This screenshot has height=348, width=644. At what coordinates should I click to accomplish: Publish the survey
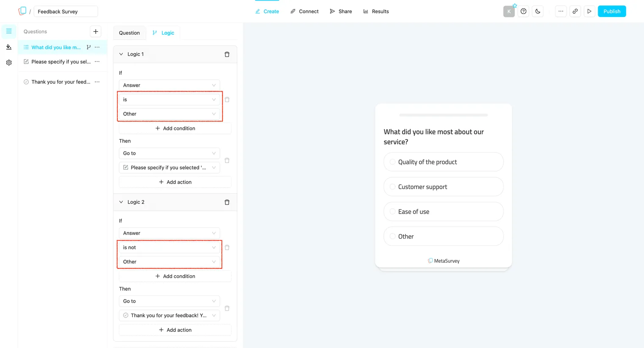pyautogui.click(x=612, y=11)
